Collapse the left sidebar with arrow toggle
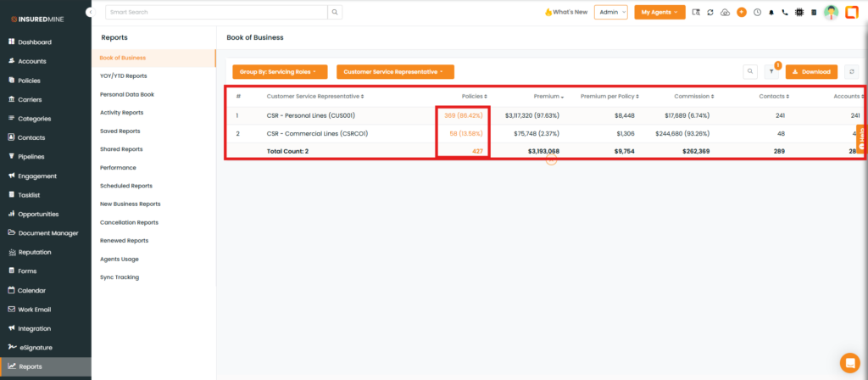 coord(90,12)
